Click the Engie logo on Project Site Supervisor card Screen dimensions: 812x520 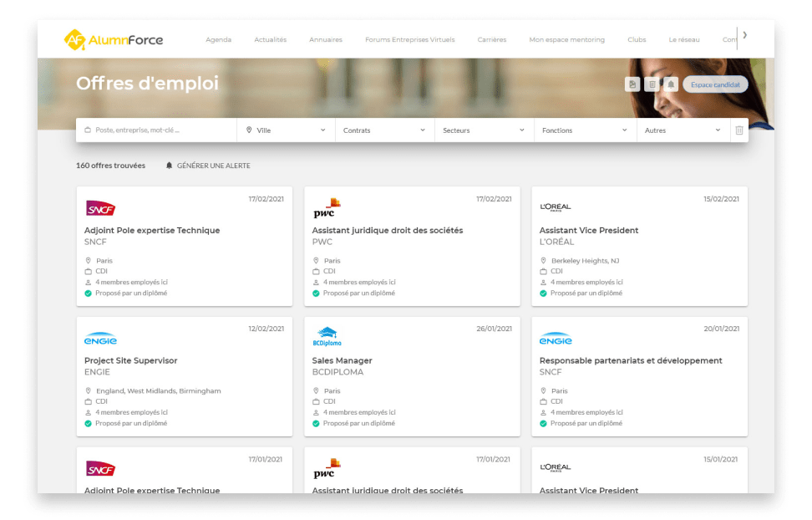pos(100,339)
